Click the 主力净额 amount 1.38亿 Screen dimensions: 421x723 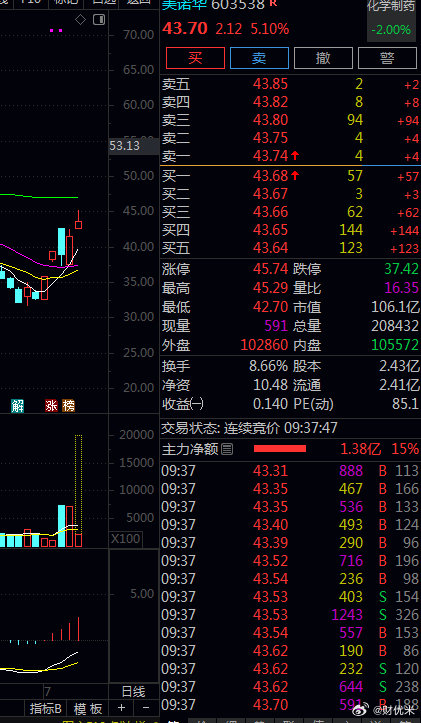coord(363,449)
